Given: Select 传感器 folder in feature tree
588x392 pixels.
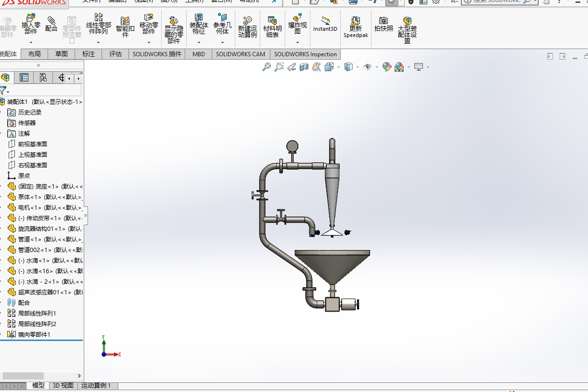Looking at the screenshot, I should (22, 123).
